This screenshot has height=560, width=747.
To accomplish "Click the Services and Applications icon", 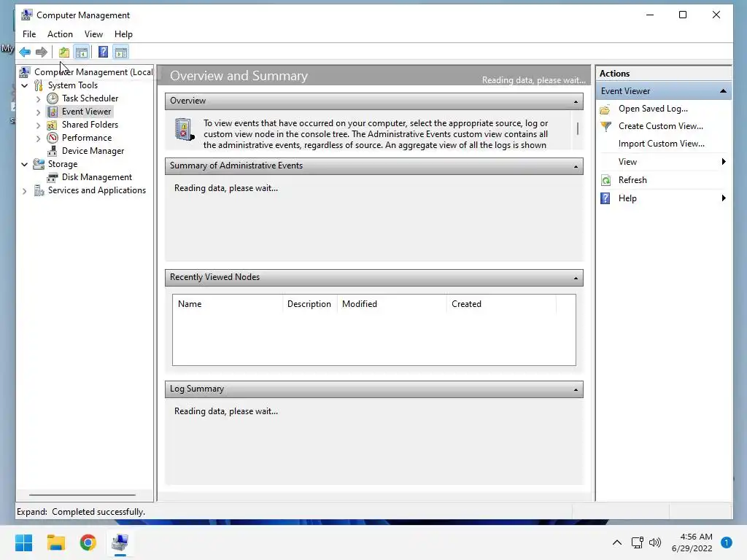I will tap(39, 190).
